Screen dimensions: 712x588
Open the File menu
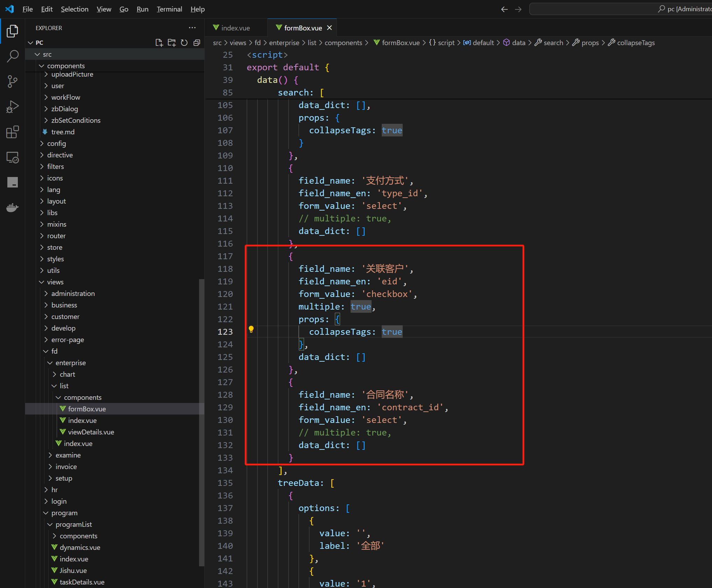[x=27, y=9]
